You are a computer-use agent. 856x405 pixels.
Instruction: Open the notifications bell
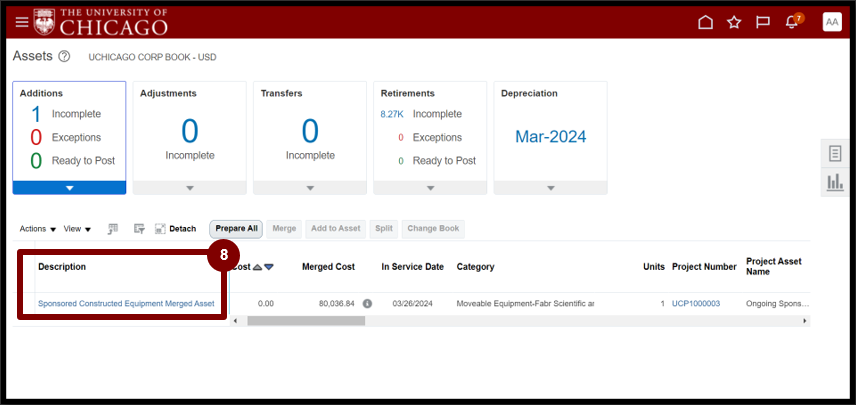pos(792,22)
